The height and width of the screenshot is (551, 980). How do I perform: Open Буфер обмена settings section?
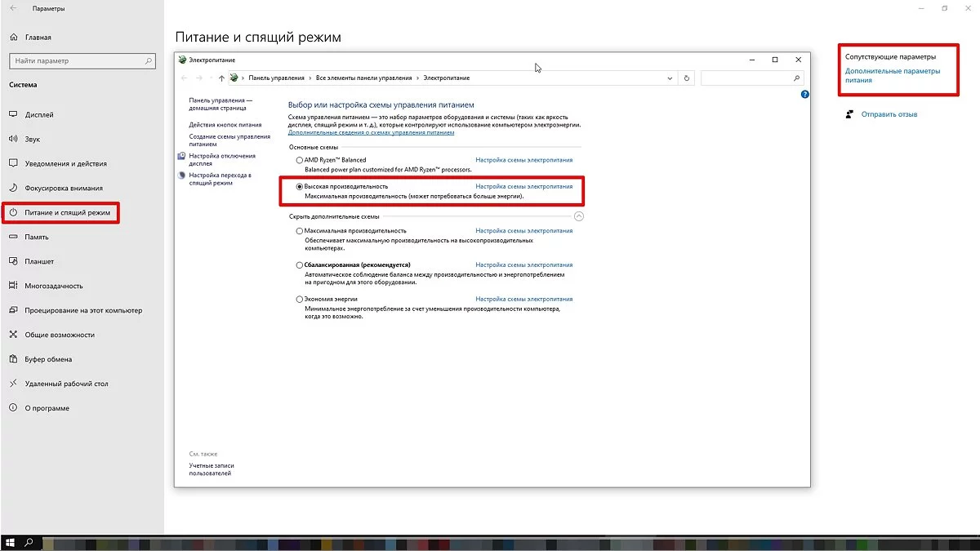(x=48, y=359)
